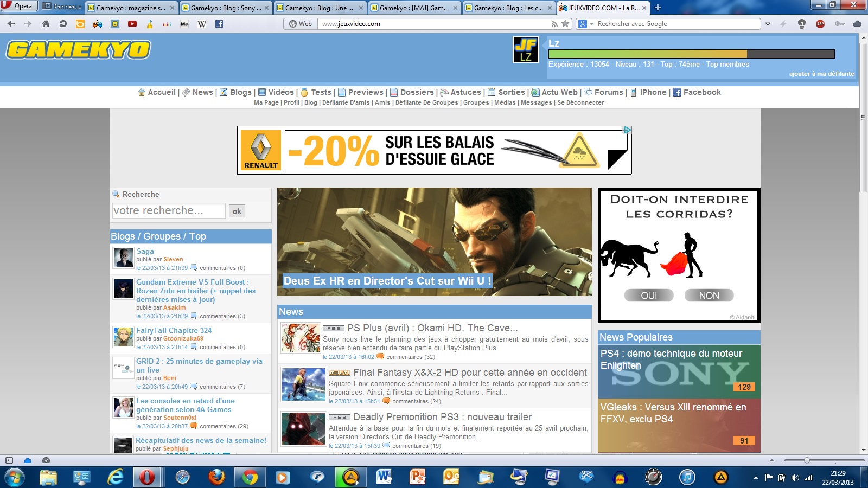
Task: Click the lightbulb extension icon
Action: pos(802,24)
